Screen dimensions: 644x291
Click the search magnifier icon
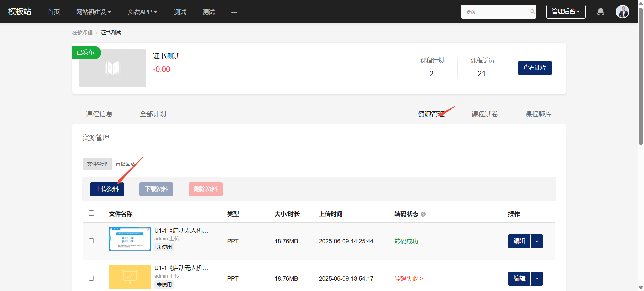pos(532,12)
